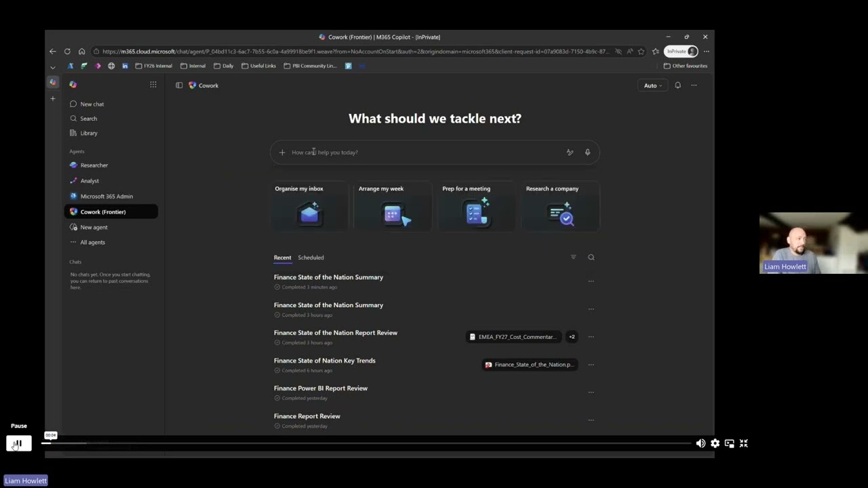Open browser settings and more ellipsis

(706, 52)
